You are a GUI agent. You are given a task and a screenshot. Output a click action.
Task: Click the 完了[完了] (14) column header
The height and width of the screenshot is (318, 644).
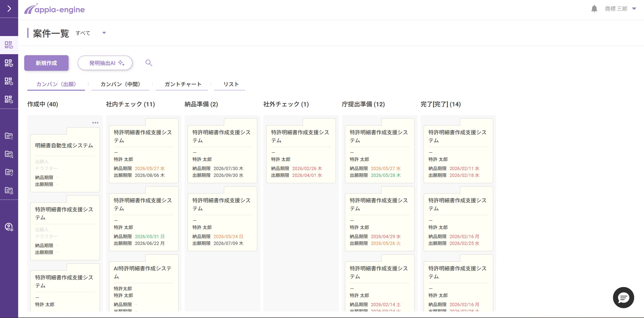441,104
